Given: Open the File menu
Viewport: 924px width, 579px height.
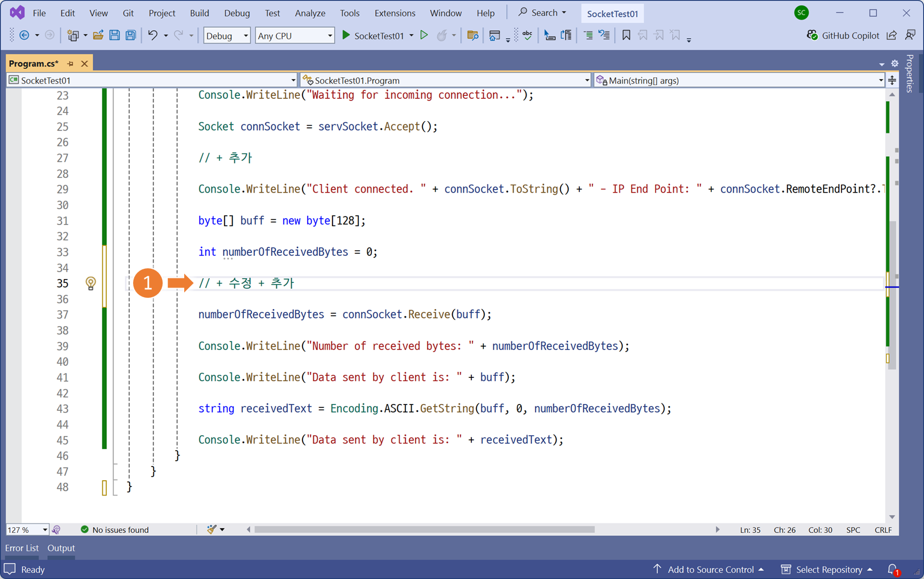Looking at the screenshot, I should (39, 13).
